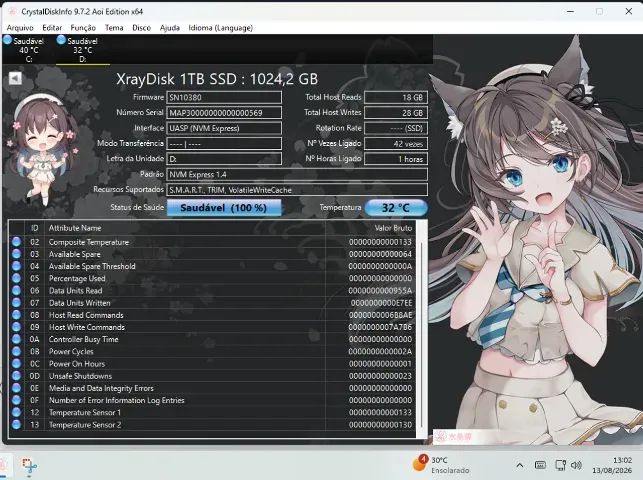Click the Saudável (100 %) health status button

(224, 208)
